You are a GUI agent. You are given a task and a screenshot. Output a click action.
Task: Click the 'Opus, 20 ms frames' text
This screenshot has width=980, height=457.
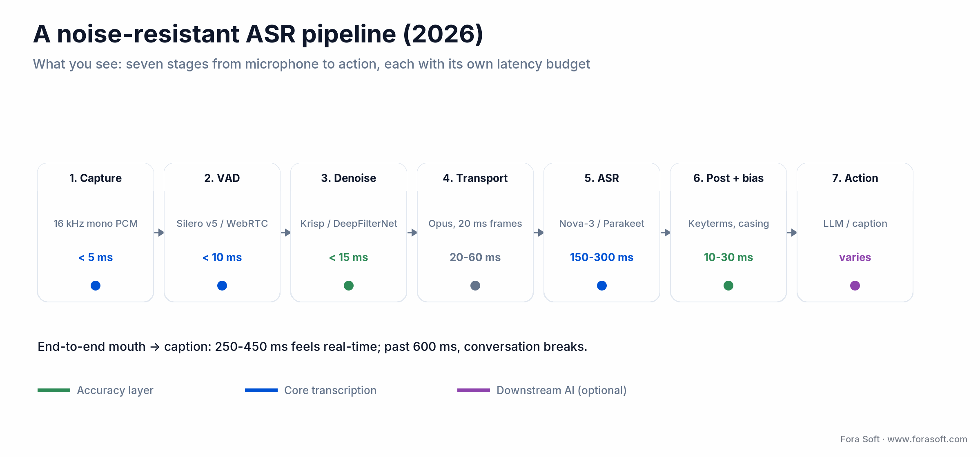click(475, 224)
